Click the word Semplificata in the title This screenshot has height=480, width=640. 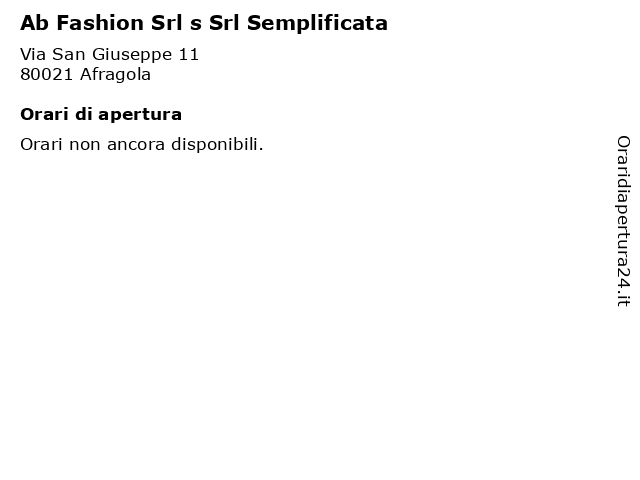pos(317,23)
